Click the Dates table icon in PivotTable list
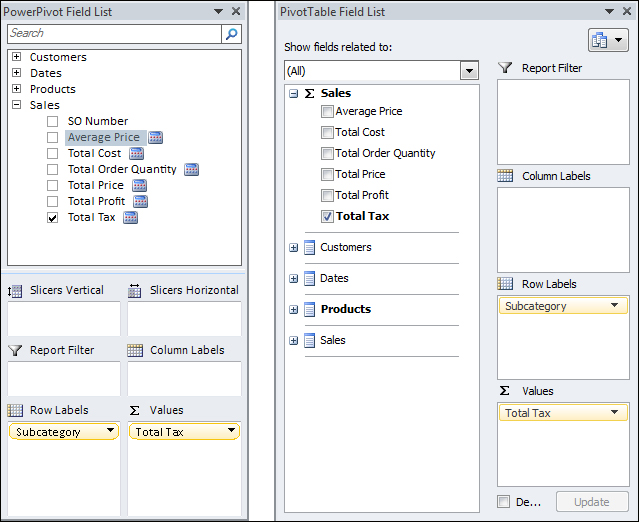This screenshot has height=522, width=639. [x=310, y=278]
